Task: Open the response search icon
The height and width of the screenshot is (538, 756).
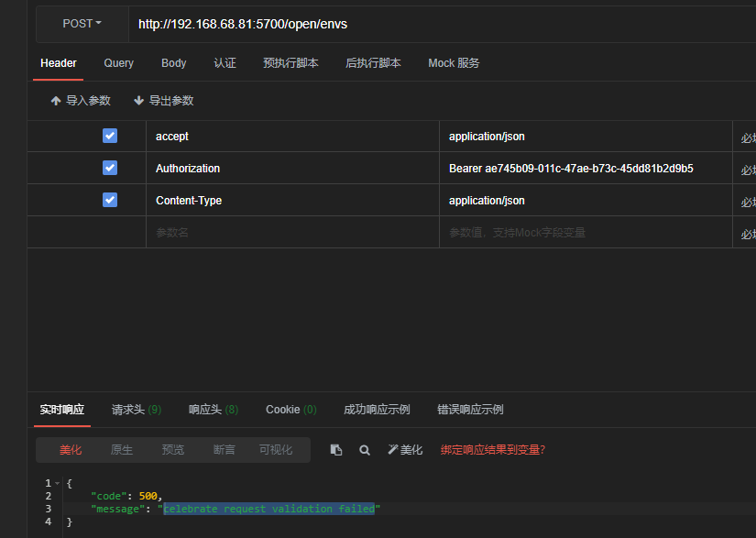Action: pyautogui.click(x=365, y=449)
